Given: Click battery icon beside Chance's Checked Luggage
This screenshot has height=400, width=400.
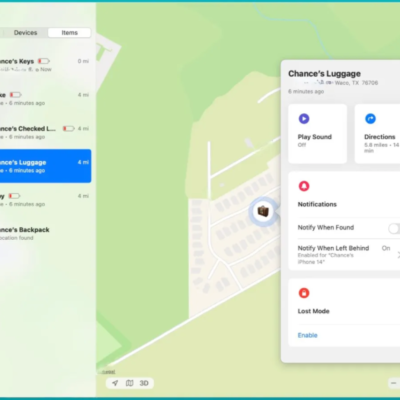Looking at the screenshot, I should pyautogui.click(x=69, y=128).
